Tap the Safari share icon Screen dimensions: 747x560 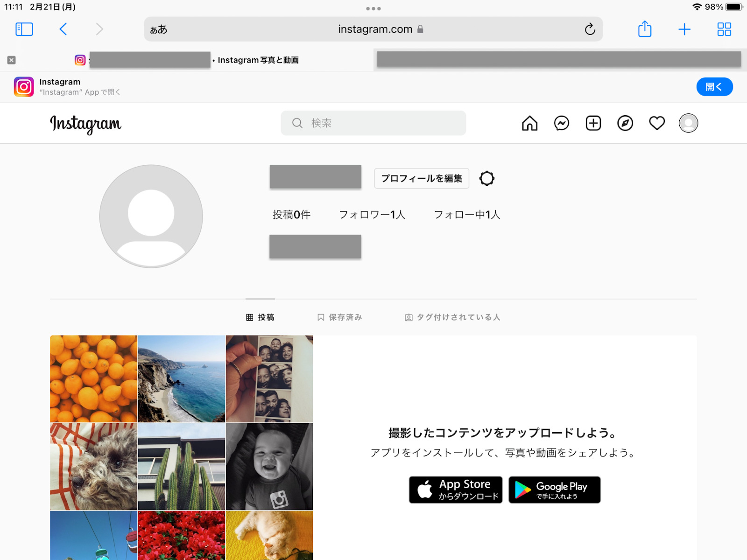pyautogui.click(x=644, y=29)
